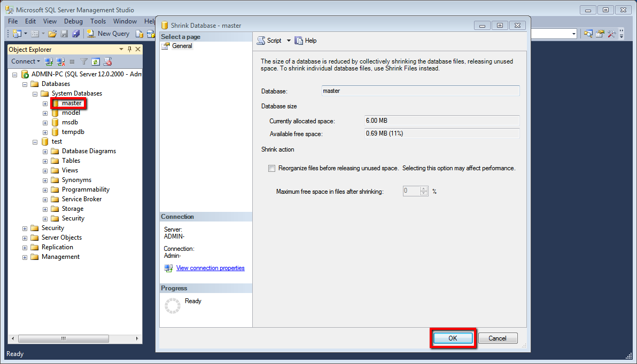Toggle auto-hide pin on Object Explorer
Image resolution: width=637 pixels, height=364 pixels.
pos(129,49)
